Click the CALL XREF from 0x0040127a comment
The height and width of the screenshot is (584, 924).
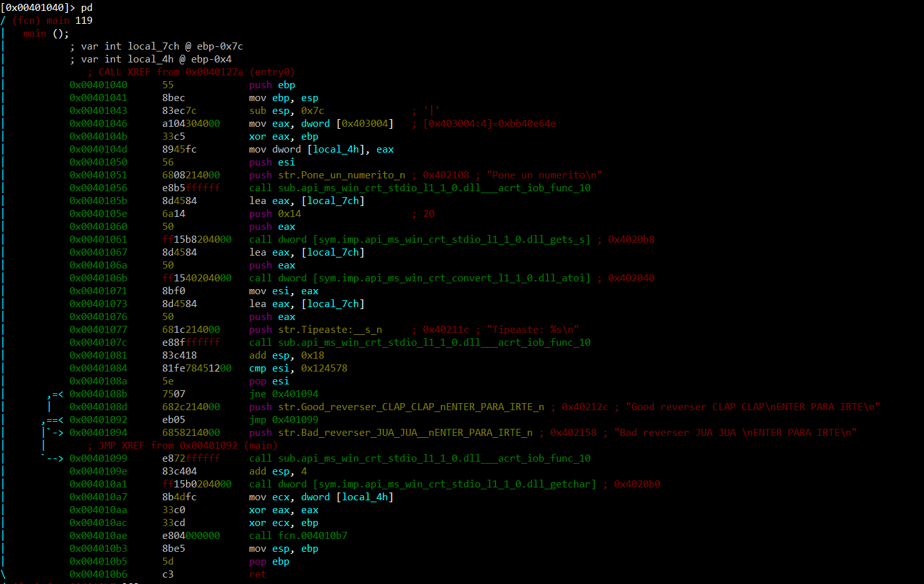[x=191, y=72]
